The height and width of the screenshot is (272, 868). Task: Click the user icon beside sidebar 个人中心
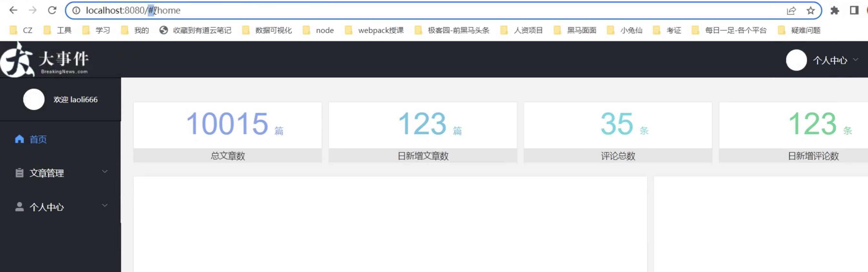point(19,207)
